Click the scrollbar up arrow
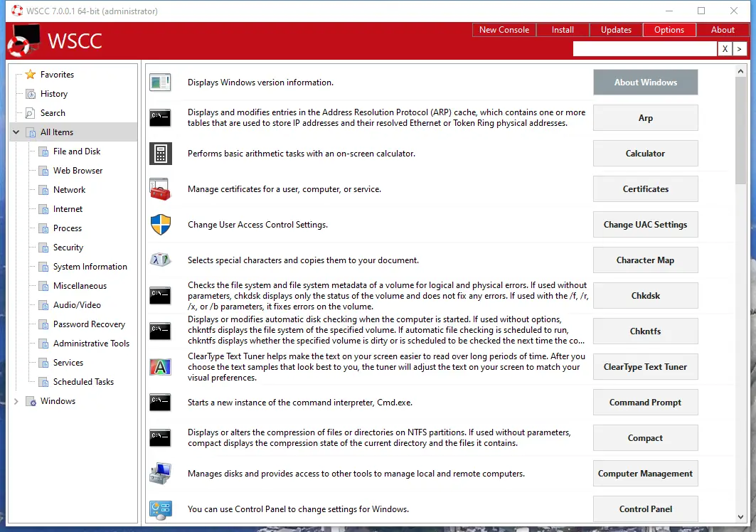Viewport: 756px width, 532px height. click(740, 71)
